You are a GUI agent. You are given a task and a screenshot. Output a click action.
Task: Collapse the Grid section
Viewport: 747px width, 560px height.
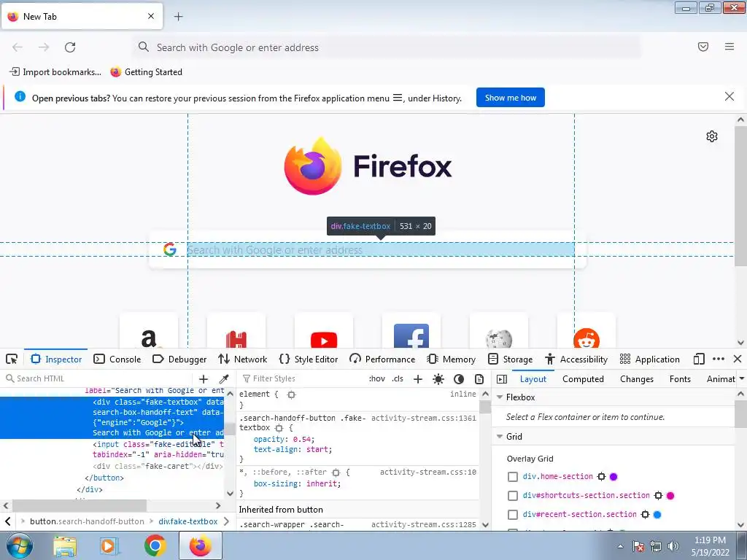click(500, 437)
